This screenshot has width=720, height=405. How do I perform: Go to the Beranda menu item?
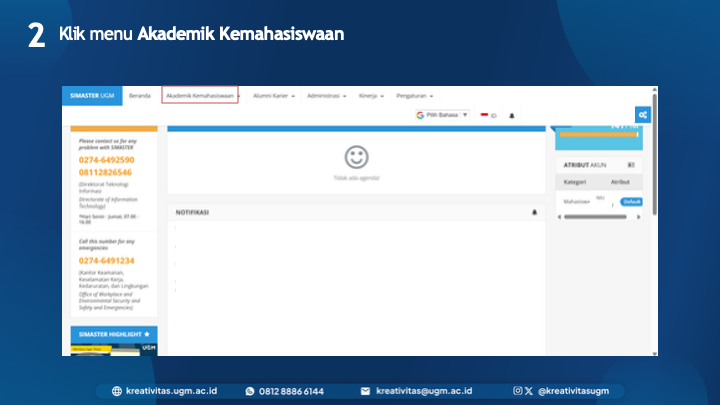click(140, 96)
